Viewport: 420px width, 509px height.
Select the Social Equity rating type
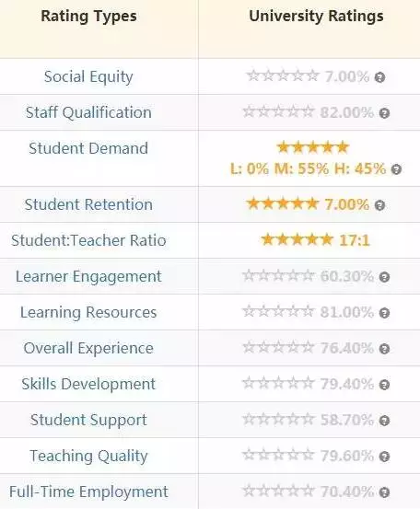tap(88, 77)
